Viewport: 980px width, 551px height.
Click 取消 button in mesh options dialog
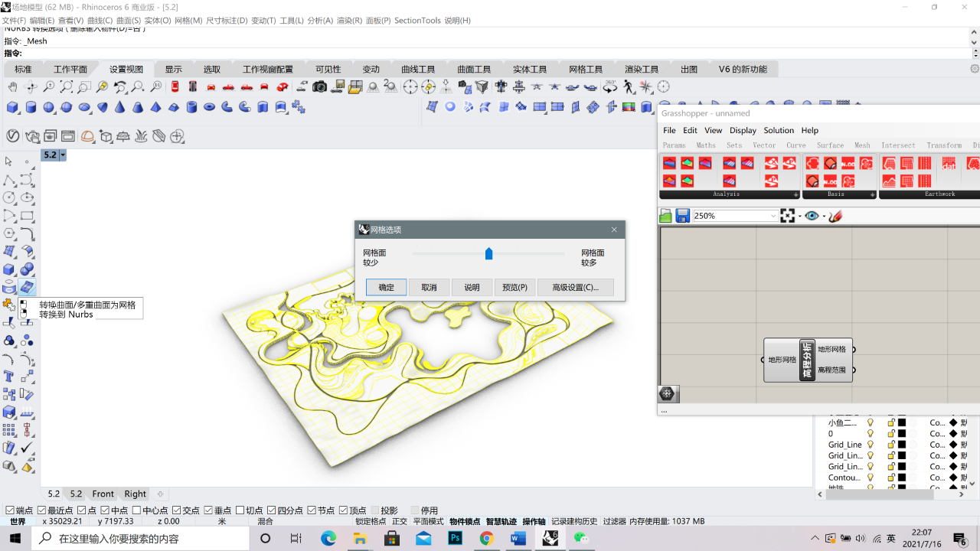[429, 287]
